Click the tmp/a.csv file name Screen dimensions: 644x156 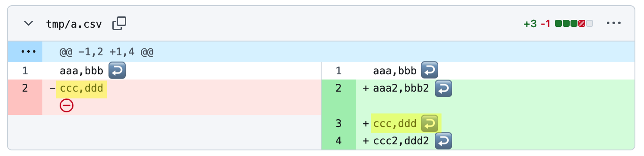coord(74,24)
